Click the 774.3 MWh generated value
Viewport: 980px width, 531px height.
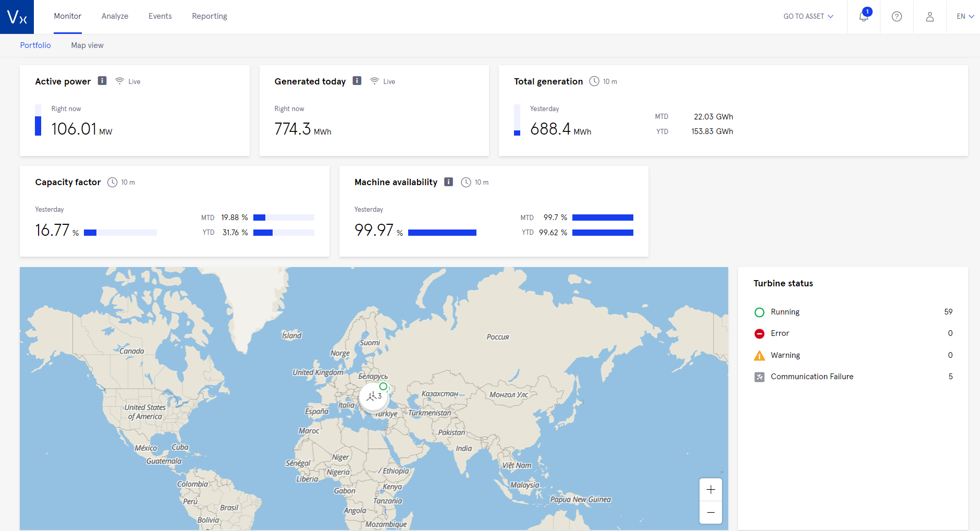click(x=303, y=129)
